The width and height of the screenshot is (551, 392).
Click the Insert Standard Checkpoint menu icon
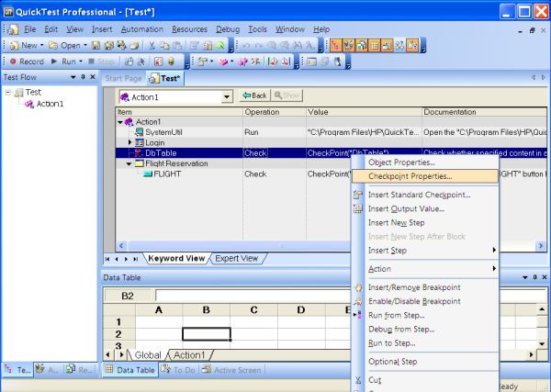pos(358,195)
